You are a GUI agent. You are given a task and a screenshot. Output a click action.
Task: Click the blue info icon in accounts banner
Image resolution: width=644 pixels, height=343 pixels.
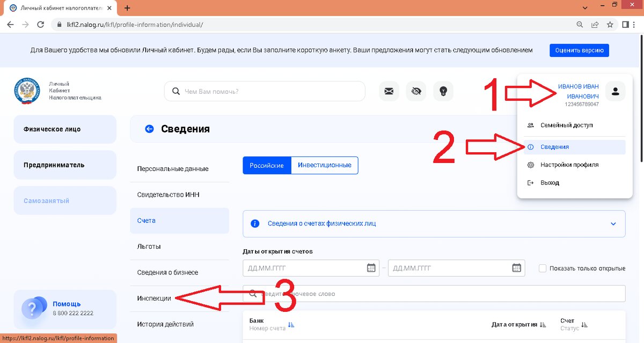255,223
